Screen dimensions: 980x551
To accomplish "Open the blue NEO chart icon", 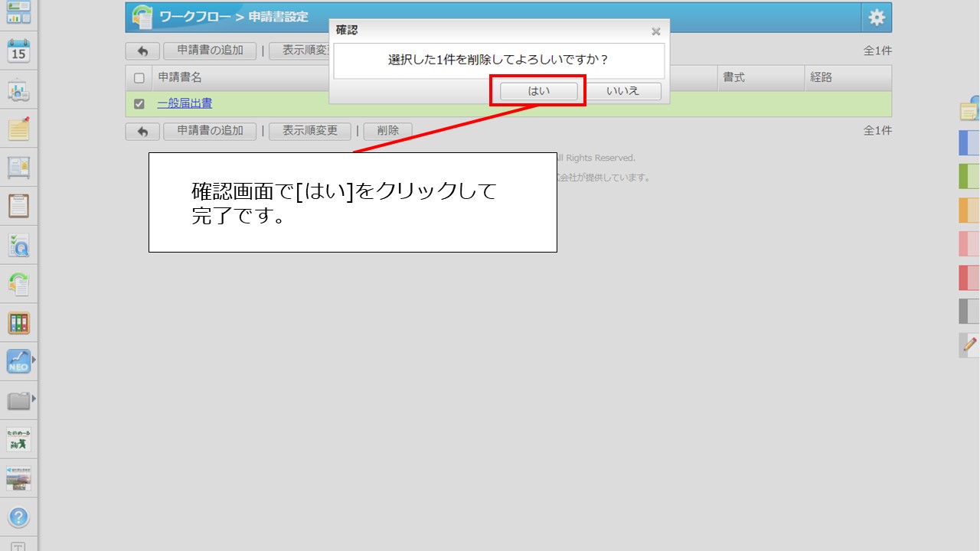I will (18, 361).
